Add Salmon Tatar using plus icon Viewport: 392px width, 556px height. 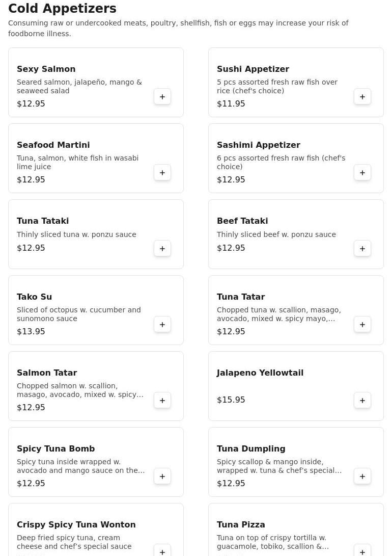click(162, 401)
